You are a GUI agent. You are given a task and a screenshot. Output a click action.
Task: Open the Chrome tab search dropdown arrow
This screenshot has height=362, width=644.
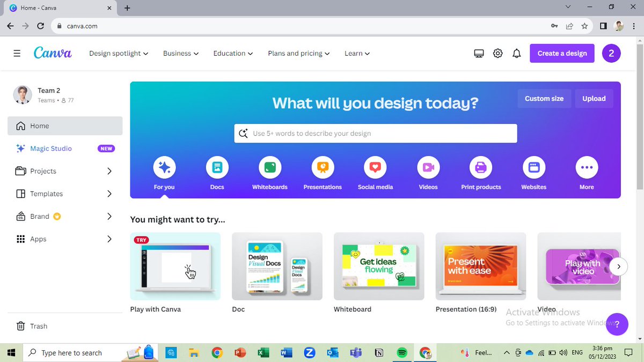[569, 7]
